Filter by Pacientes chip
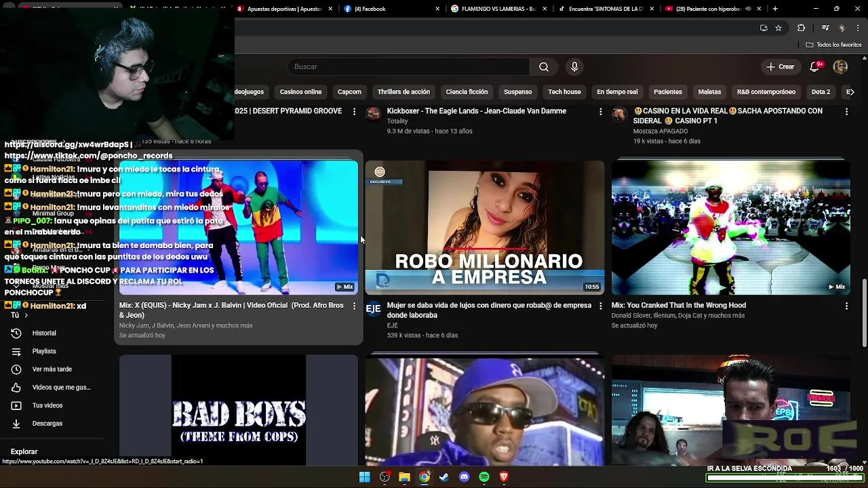Viewport: 868px width, 488px height. point(668,91)
